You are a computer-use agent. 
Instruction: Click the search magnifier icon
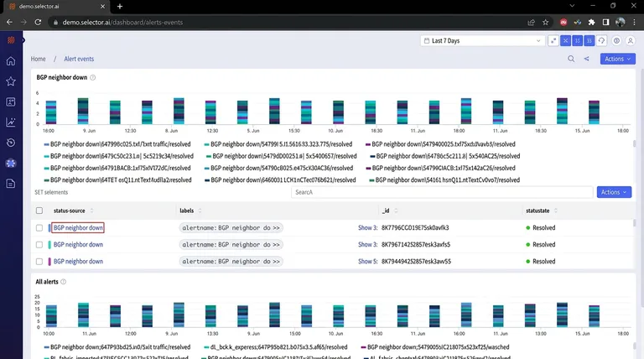point(571,59)
